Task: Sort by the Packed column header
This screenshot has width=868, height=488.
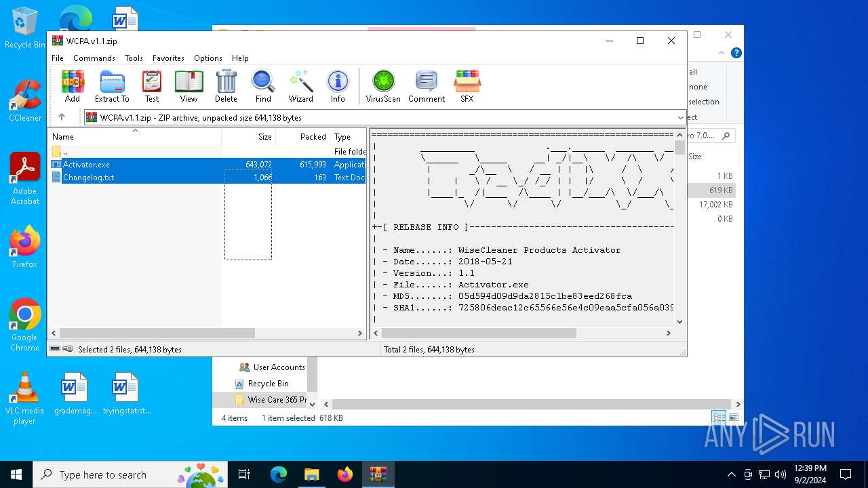Action: (303, 137)
